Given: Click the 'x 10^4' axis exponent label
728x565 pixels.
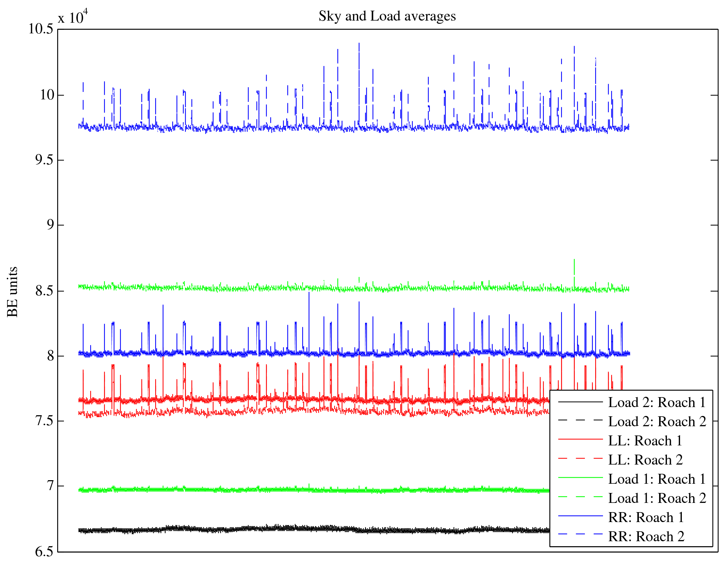Looking at the screenshot, I should pyautogui.click(x=73, y=16).
